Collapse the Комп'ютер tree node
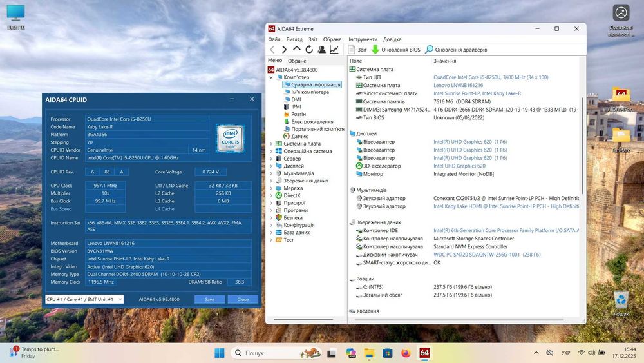The image size is (644, 363). pos(271,77)
